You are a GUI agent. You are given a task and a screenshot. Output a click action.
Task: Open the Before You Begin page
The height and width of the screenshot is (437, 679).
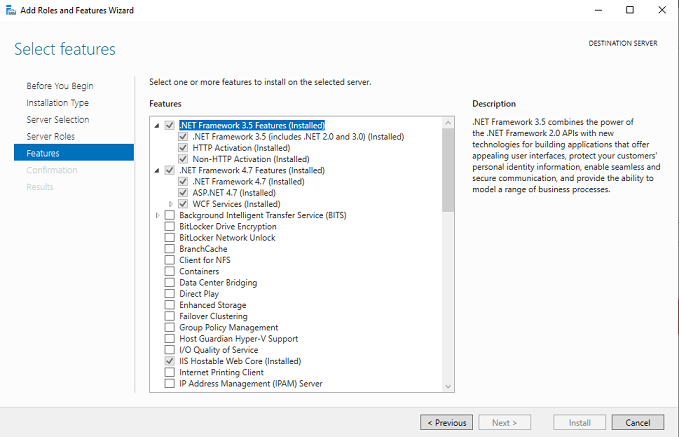pos(59,86)
